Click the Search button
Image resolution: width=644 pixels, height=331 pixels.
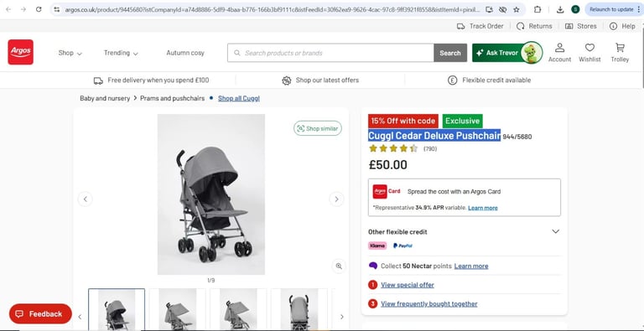(x=450, y=53)
